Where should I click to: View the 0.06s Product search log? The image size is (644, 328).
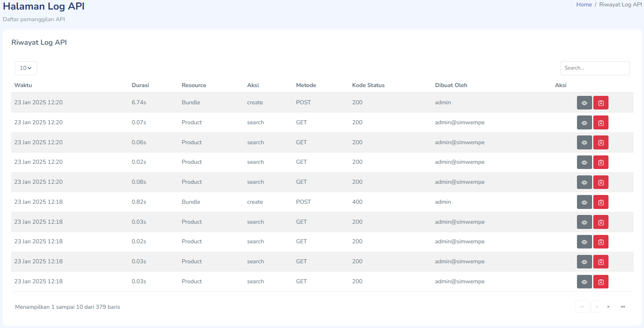click(584, 142)
